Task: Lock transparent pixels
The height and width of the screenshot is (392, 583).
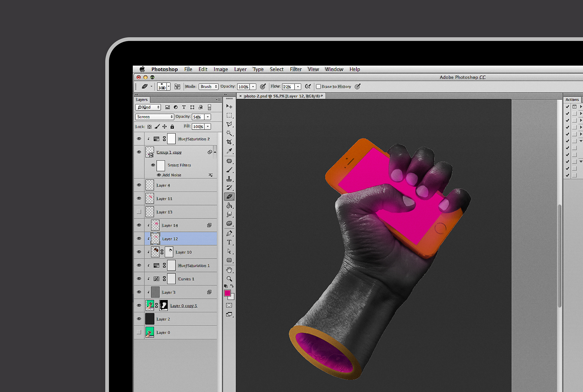Action: (x=149, y=127)
